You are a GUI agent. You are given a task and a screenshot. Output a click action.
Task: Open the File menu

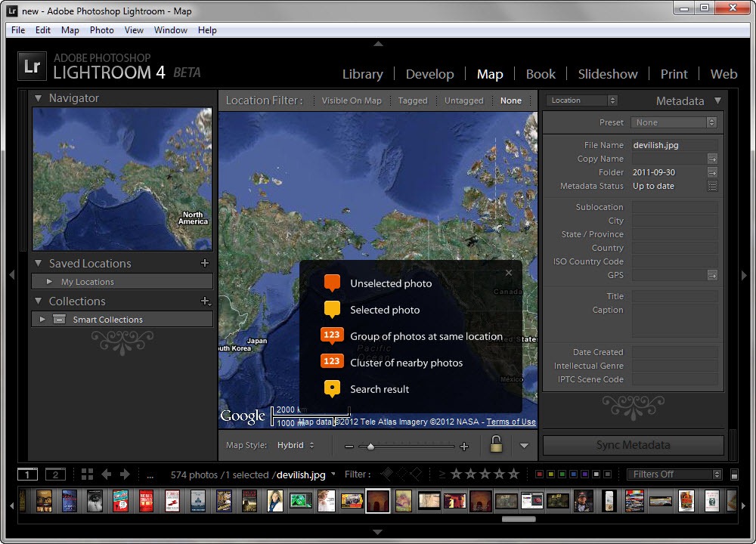point(18,30)
